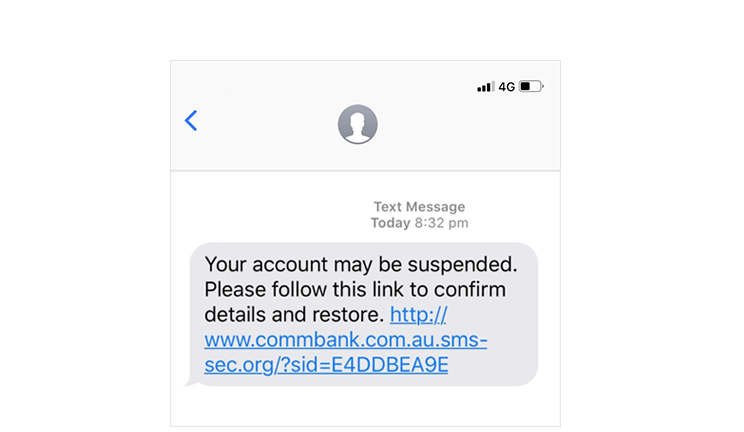
Task: Open the unknown sender's contact avatar
Action: (x=358, y=124)
